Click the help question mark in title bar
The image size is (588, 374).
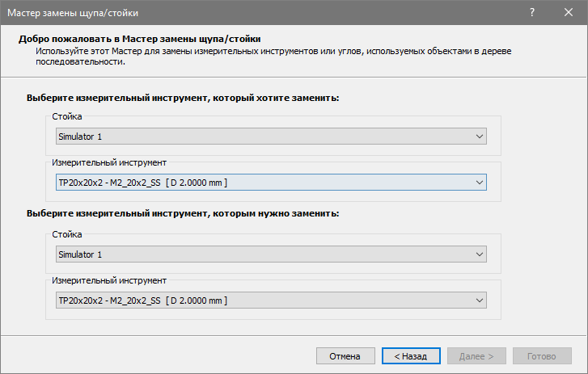click(532, 13)
